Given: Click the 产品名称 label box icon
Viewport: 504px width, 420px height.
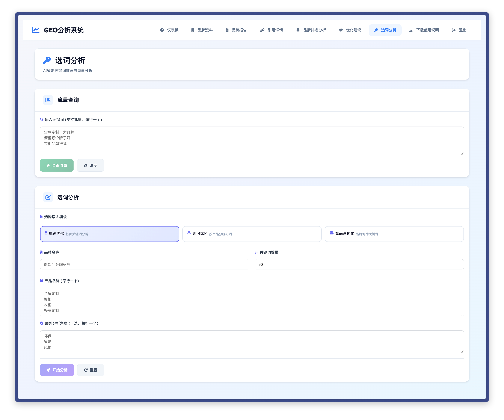Looking at the screenshot, I should (x=42, y=281).
